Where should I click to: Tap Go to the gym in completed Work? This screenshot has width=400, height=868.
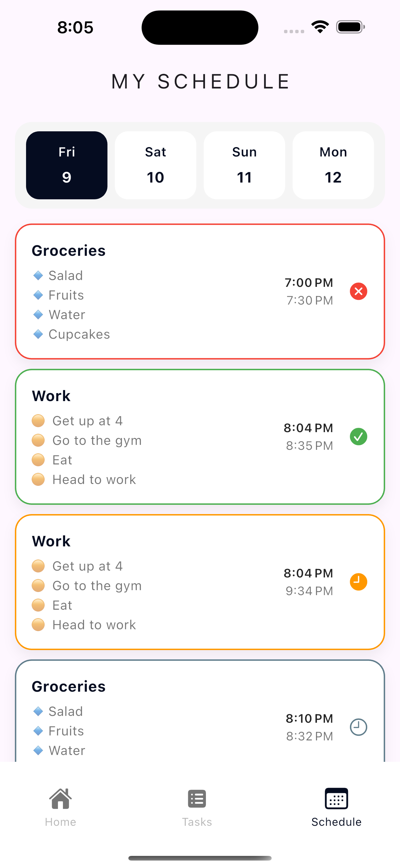pyautogui.click(x=97, y=441)
